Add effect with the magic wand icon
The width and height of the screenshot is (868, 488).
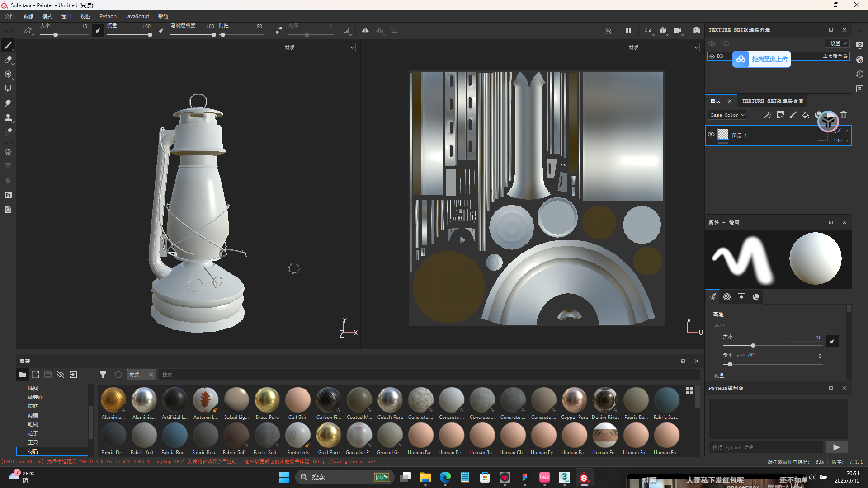click(x=768, y=115)
